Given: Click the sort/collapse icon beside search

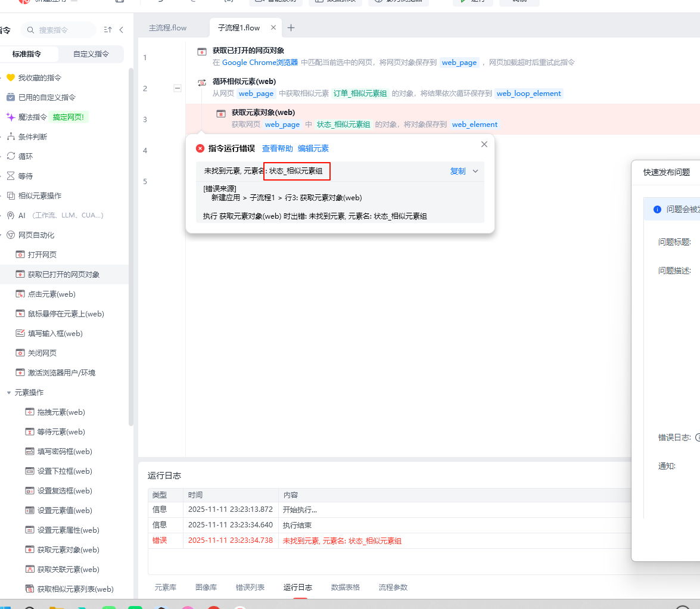Looking at the screenshot, I should pyautogui.click(x=108, y=30).
